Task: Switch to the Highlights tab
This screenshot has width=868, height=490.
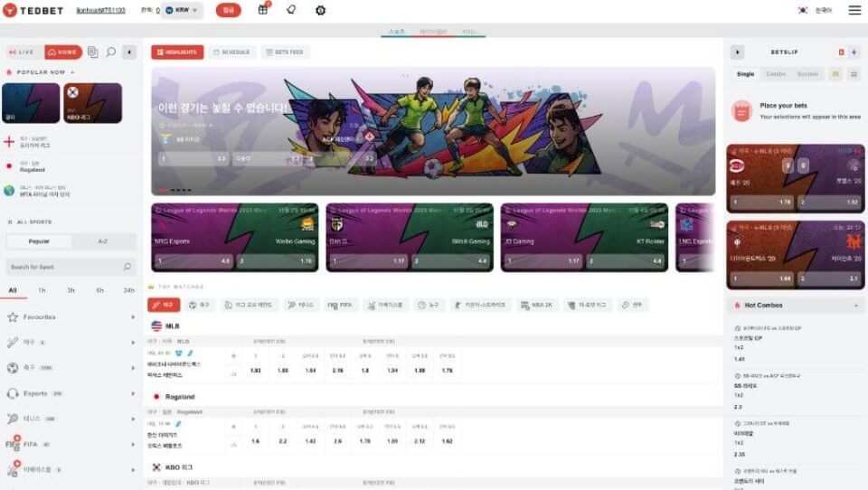Action: 177,52
